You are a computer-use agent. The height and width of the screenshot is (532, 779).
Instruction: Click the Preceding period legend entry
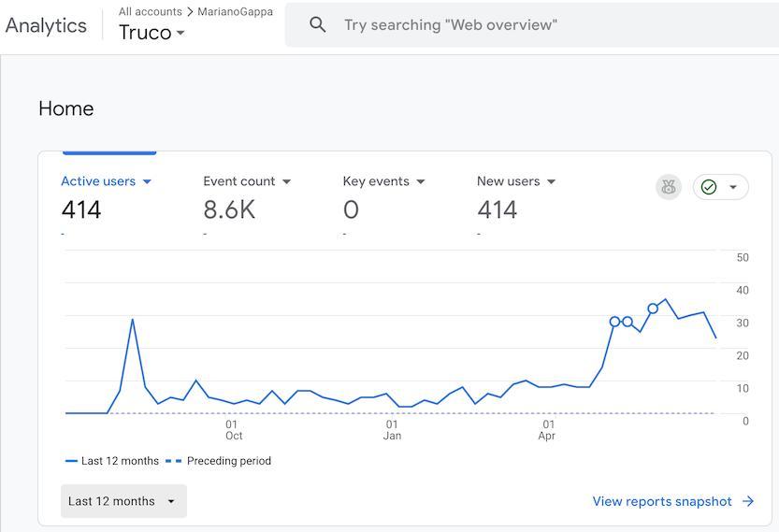click(x=219, y=461)
